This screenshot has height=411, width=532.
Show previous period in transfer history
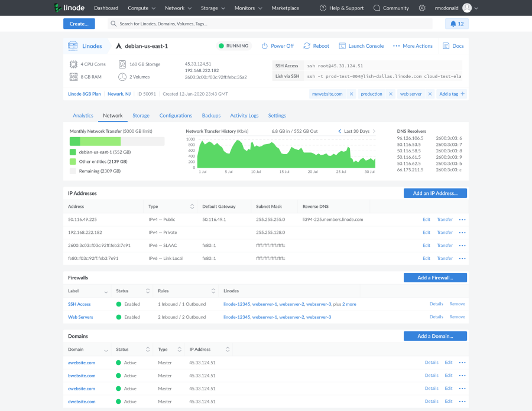[339, 131]
